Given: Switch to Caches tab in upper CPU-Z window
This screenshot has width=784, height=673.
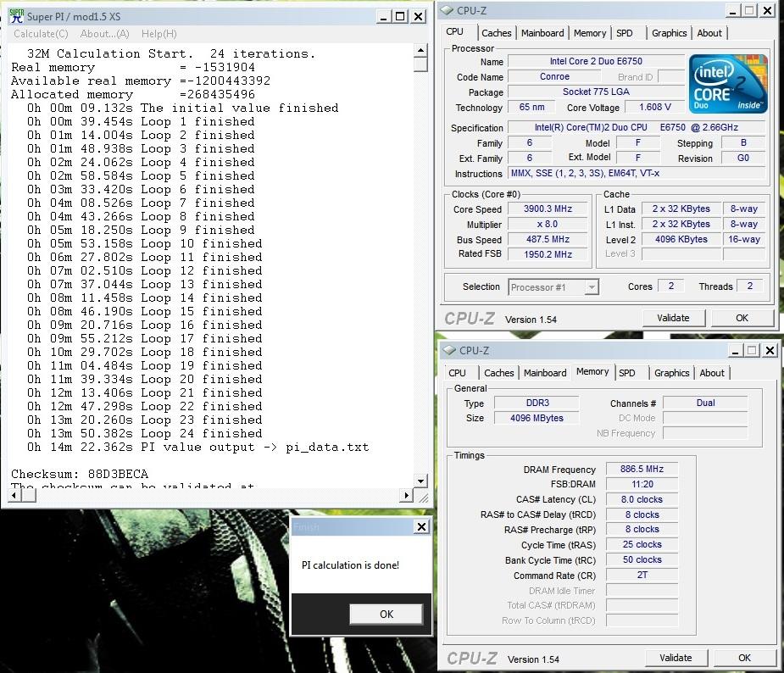Looking at the screenshot, I should point(497,33).
